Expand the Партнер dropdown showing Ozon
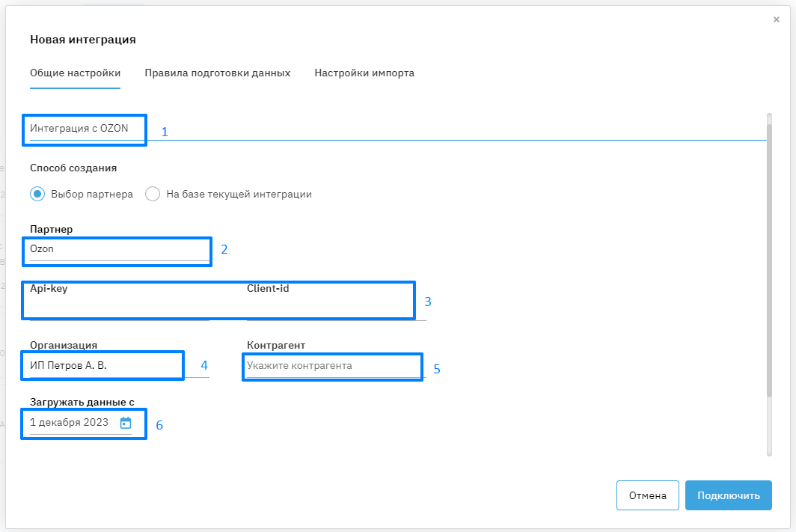This screenshot has height=532, width=796. coord(118,249)
